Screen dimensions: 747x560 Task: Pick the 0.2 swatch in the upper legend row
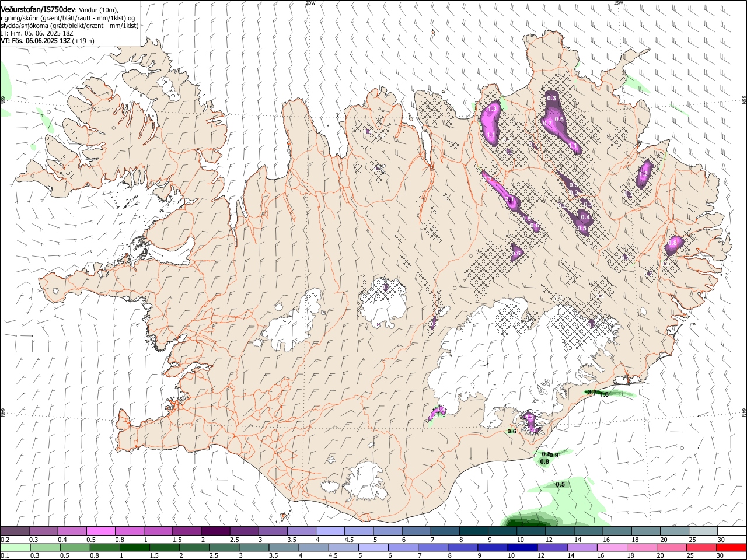[x=14, y=531]
